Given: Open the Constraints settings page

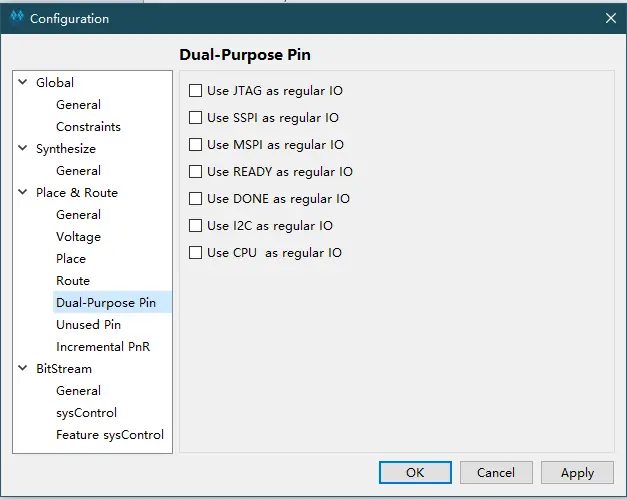Looking at the screenshot, I should (x=88, y=127).
